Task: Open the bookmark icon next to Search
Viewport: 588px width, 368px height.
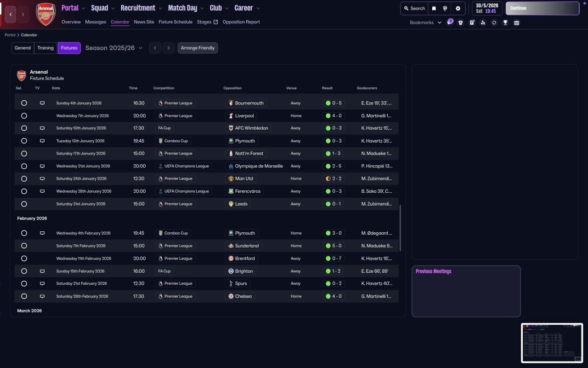Action: (434, 8)
